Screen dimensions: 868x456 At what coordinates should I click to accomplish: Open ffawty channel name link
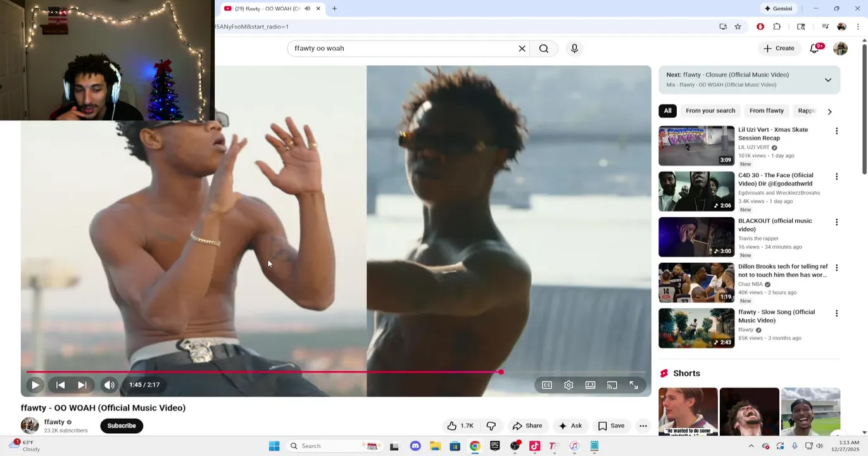(54, 422)
